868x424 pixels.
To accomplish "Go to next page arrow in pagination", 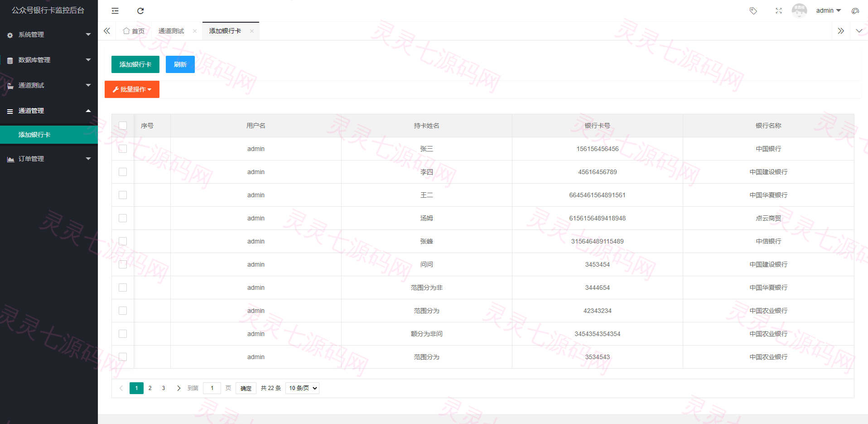I will pyautogui.click(x=178, y=388).
